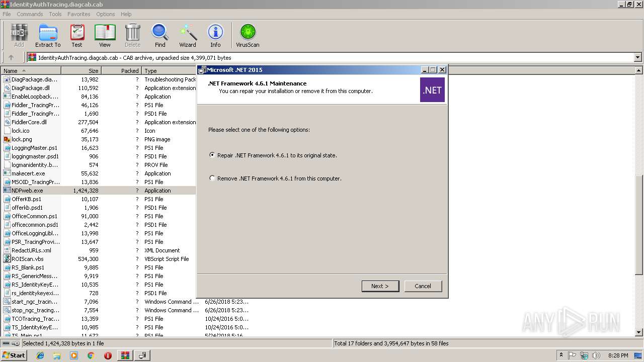
Task: Open the Commands menu
Action: (x=30, y=14)
